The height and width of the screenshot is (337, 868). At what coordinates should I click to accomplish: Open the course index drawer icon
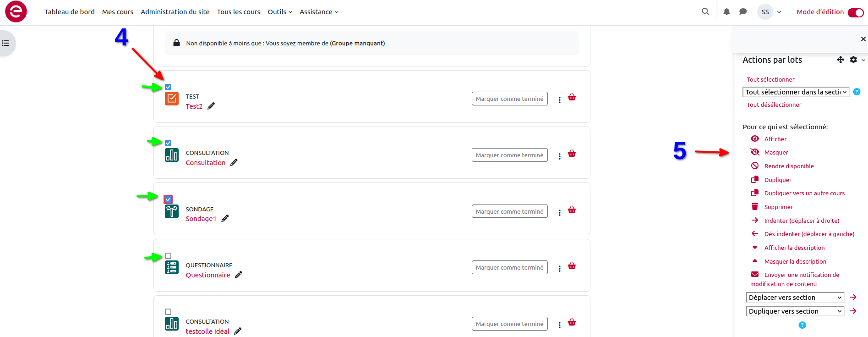point(6,43)
